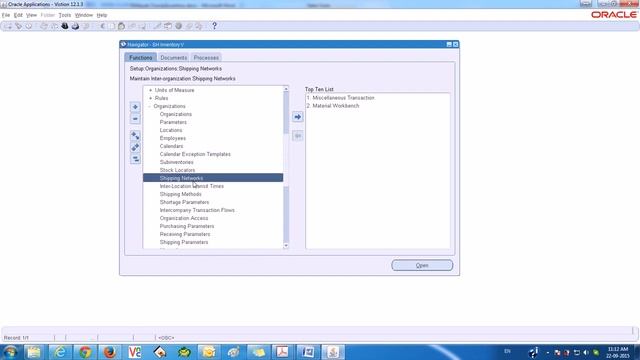The height and width of the screenshot is (360, 640).
Task: Select the Parameters tree item
Action: (x=173, y=122)
